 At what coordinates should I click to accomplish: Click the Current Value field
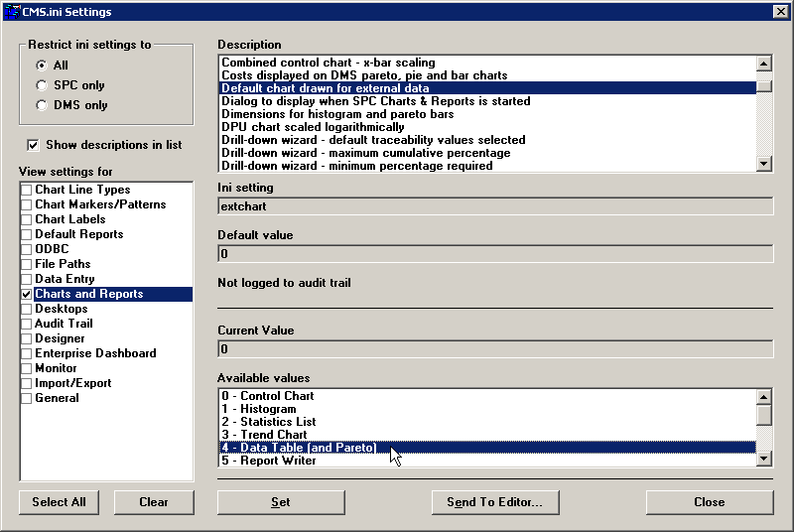(494, 349)
